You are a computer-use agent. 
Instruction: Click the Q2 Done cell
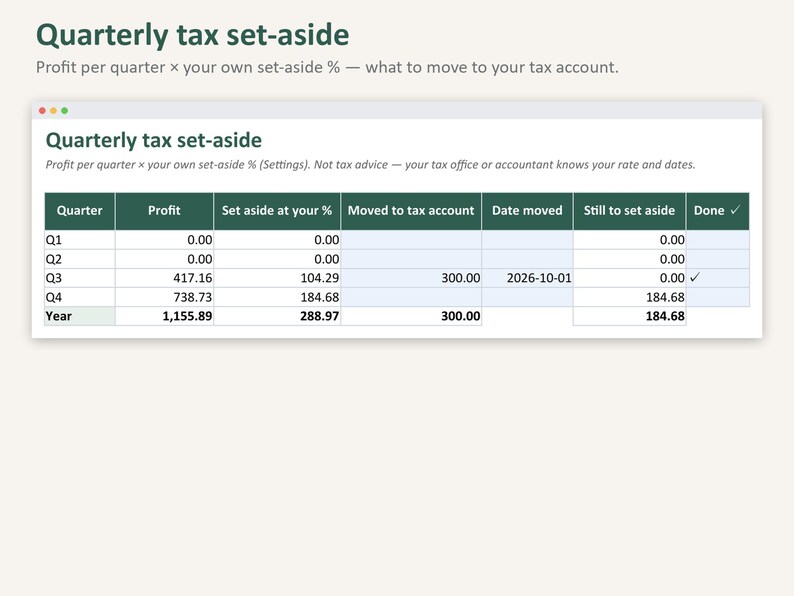(718, 259)
